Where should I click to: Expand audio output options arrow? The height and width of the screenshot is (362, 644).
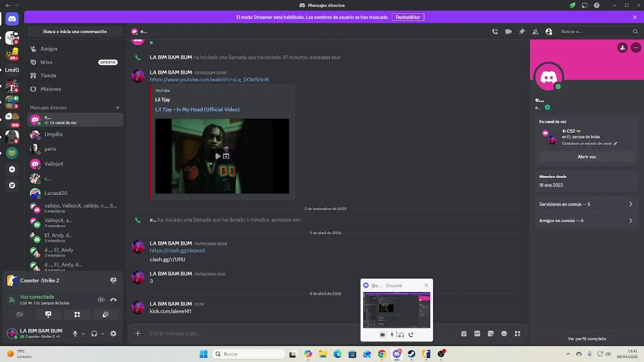pyautogui.click(x=103, y=333)
